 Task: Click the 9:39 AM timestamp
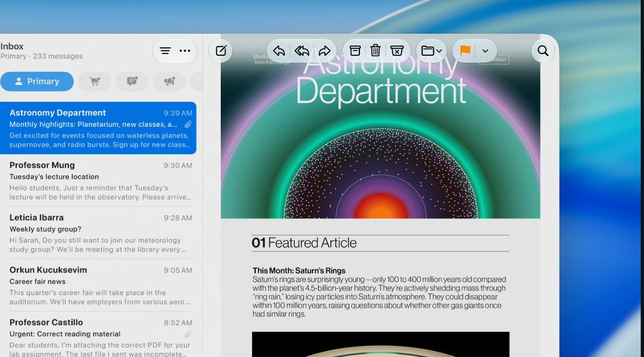click(178, 113)
